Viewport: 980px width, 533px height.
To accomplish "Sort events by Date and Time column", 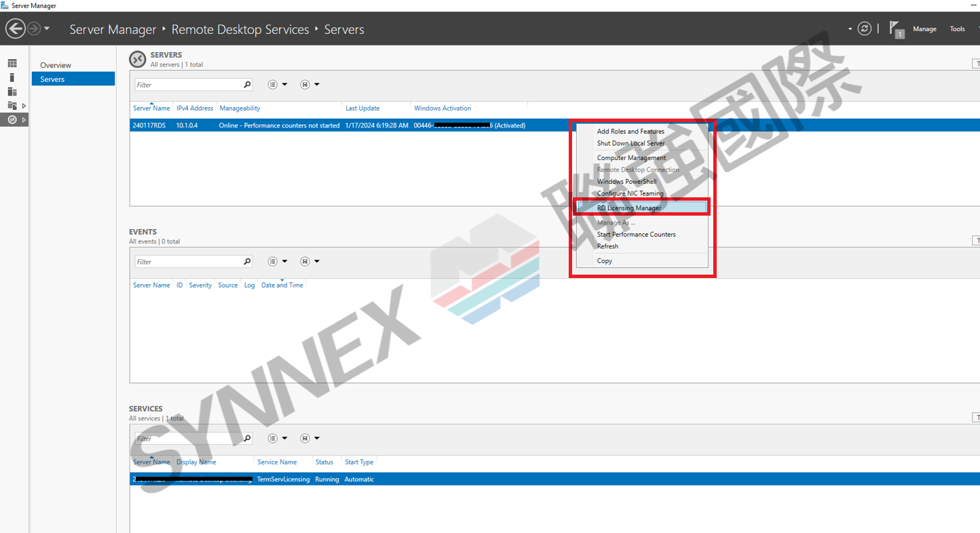I will pos(282,285).
